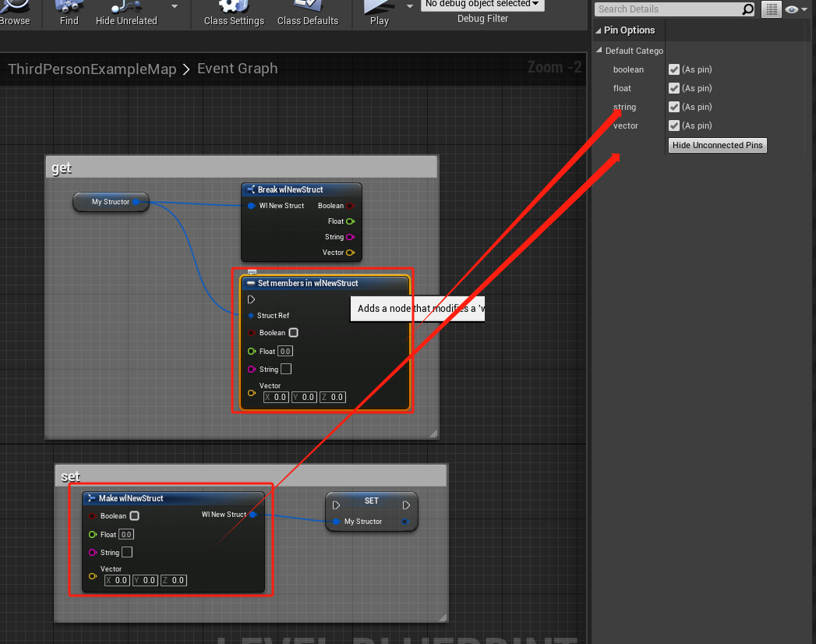816x644 pixels.
Task: Click the search magnifier icon in Details
Action: [748, 9]
